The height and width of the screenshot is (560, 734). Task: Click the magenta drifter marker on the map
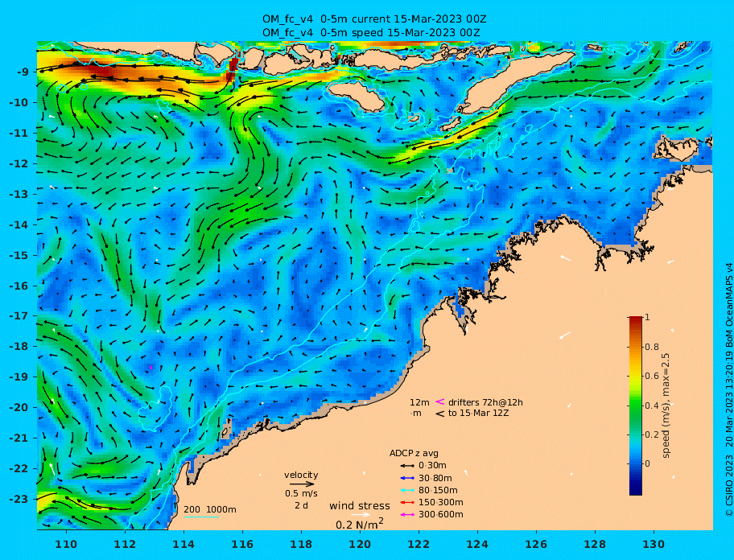[x=151, y=368]
